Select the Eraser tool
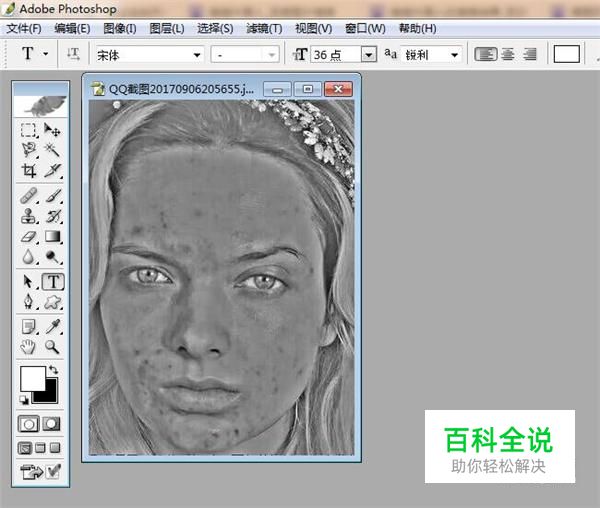600x508 pixels. coord(28,237)
